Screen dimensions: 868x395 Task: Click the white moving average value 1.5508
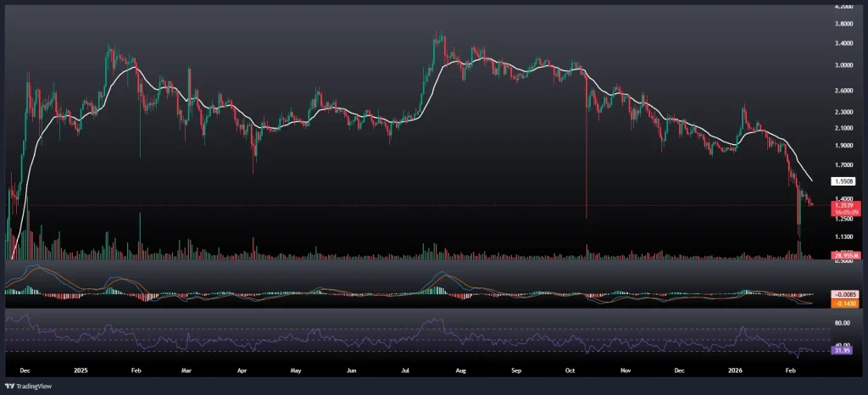pyautogui.click(x=842, y=181)
